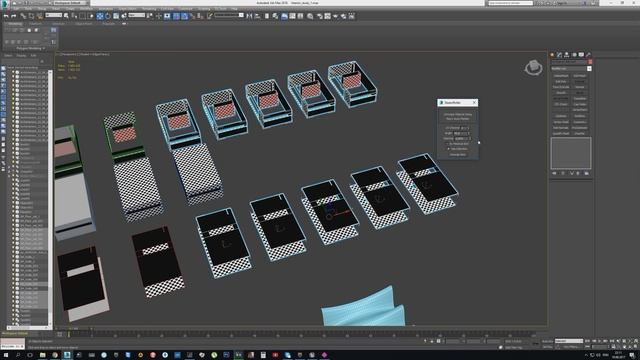Open the Selection Filter dropdown

[53, 16]
